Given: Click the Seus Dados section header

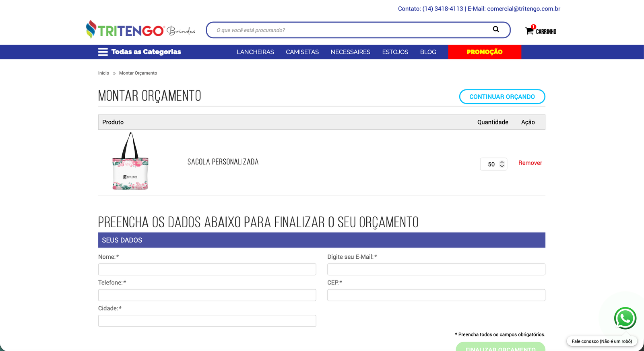Looking at the screenshot, I should click(322, 240).
